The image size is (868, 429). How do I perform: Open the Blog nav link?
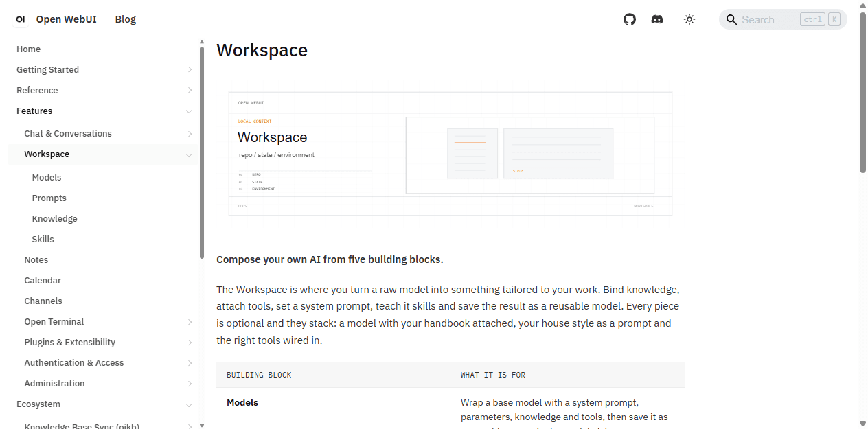[126, 19]
